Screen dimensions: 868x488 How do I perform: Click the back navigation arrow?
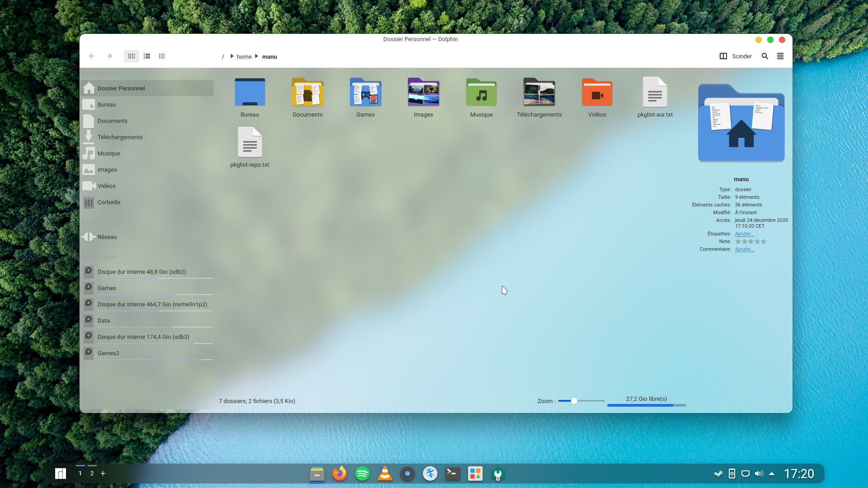click(x=92, y=56)
